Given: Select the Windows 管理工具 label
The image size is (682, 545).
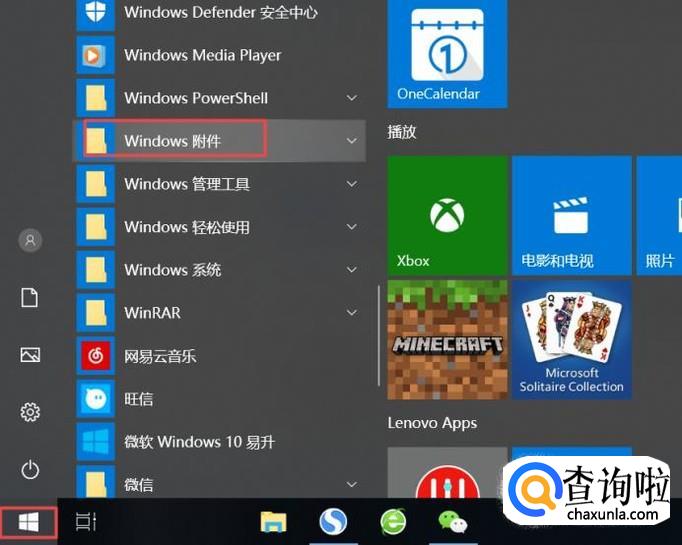Looking at the screenshot, I should point(187,184).
